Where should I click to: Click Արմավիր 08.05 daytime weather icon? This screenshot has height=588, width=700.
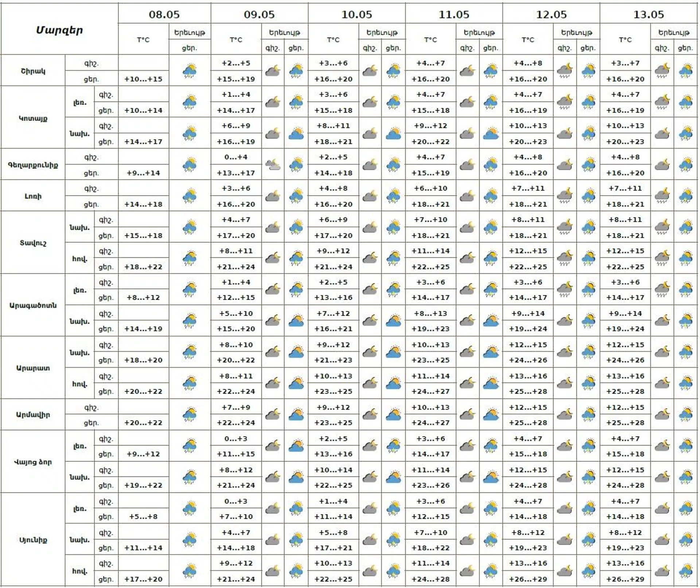[190, 414]
